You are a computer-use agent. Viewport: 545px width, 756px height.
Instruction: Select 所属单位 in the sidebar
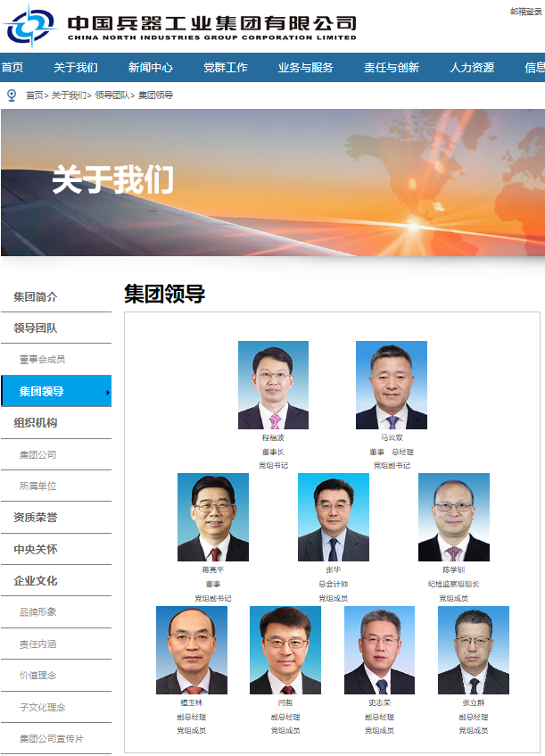pyautogui.click(x=38, y=486)
